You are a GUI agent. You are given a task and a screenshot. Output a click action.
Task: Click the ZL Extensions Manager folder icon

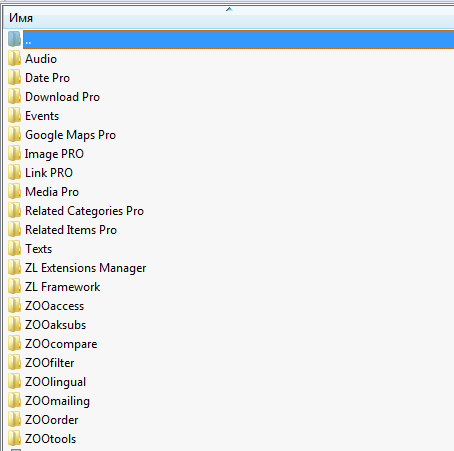tap(14, 268)
